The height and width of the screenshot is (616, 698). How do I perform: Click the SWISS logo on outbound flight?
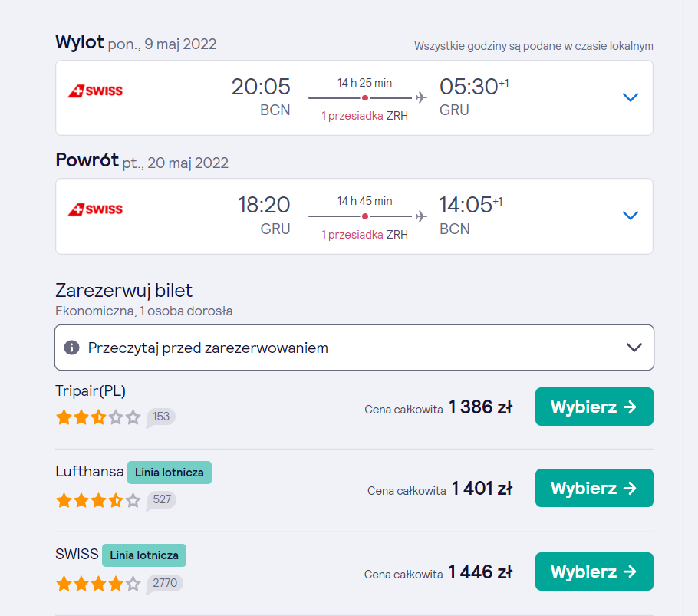point(95,91)
